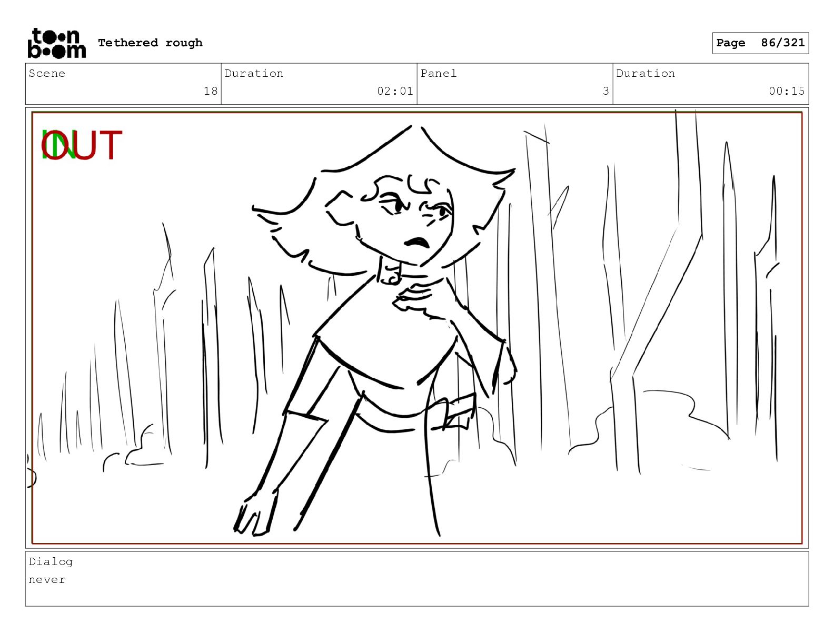Screen dimensions: 834x644
Task: Select the 'Tethered rough' title text
Action: pyautogui.click(x=150, y=43)
